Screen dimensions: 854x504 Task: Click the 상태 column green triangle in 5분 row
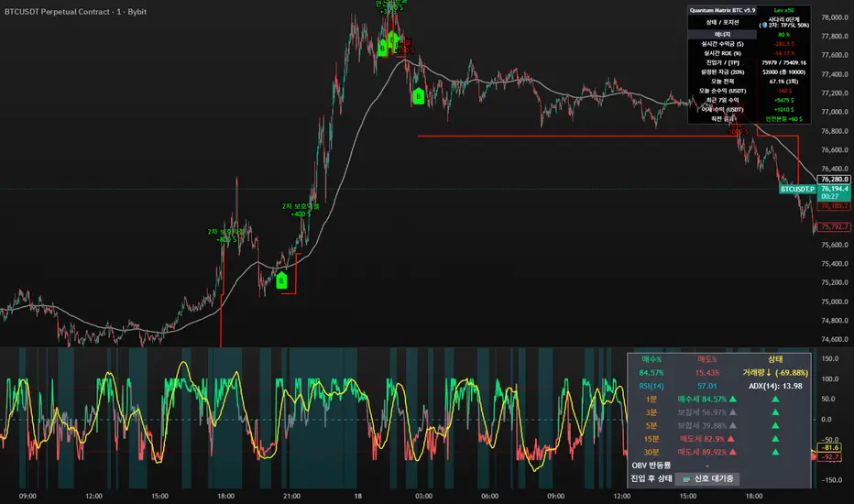coord(775,425)
